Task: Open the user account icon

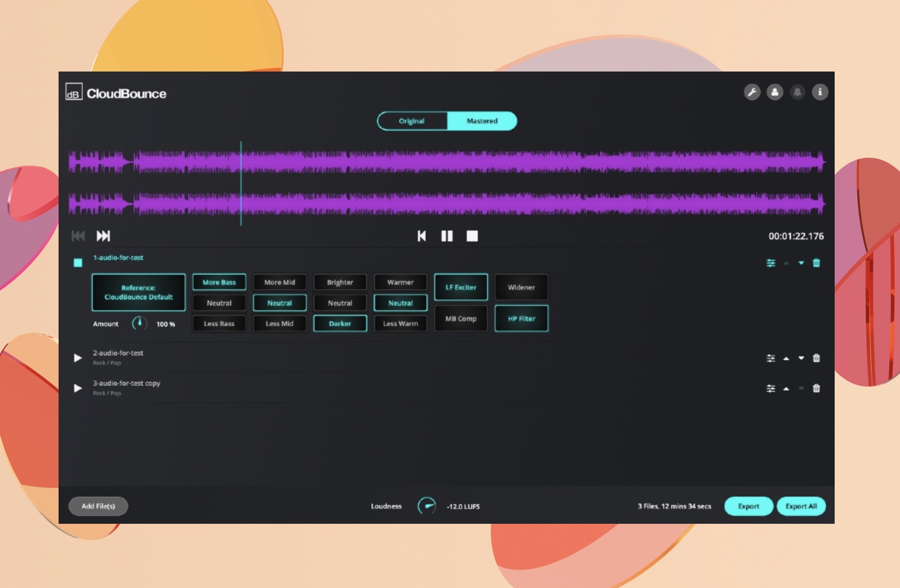Action: 774,92
